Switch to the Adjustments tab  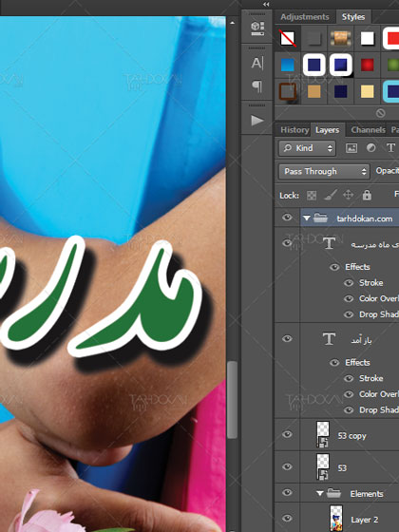tap(305, 17)
